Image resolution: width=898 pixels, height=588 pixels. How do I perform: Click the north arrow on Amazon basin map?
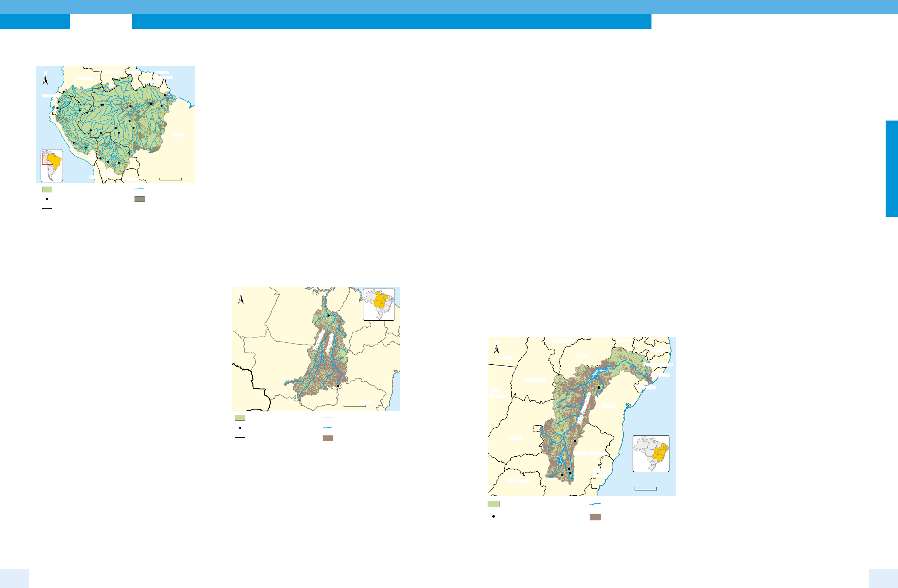[45, 80]
